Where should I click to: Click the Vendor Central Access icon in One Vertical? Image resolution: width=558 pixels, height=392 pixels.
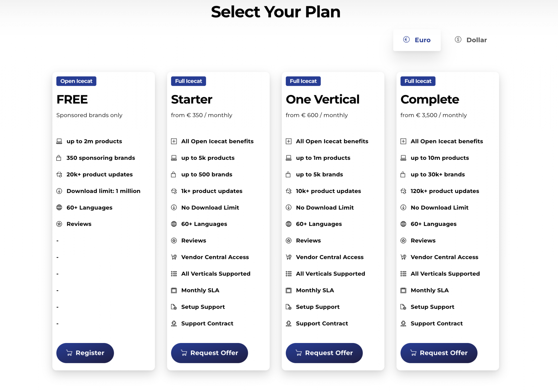[x=289, y=257]
